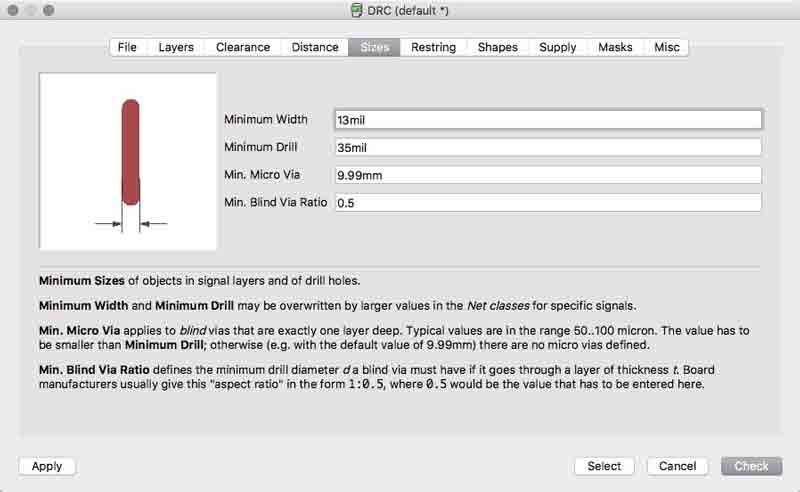This screenshot has height=492, width=800.
Task: Show the Supply tab
Action: 558,47
